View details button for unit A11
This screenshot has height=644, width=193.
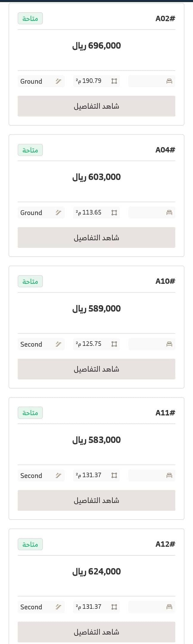(96, 500)
